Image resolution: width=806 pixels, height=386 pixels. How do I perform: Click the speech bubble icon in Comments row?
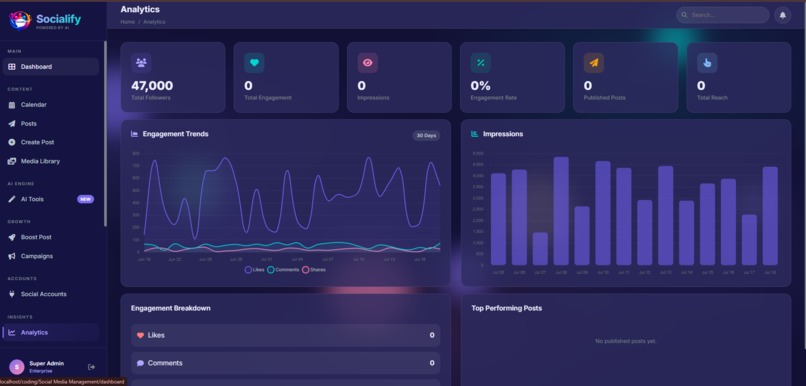tap(140, 363)
